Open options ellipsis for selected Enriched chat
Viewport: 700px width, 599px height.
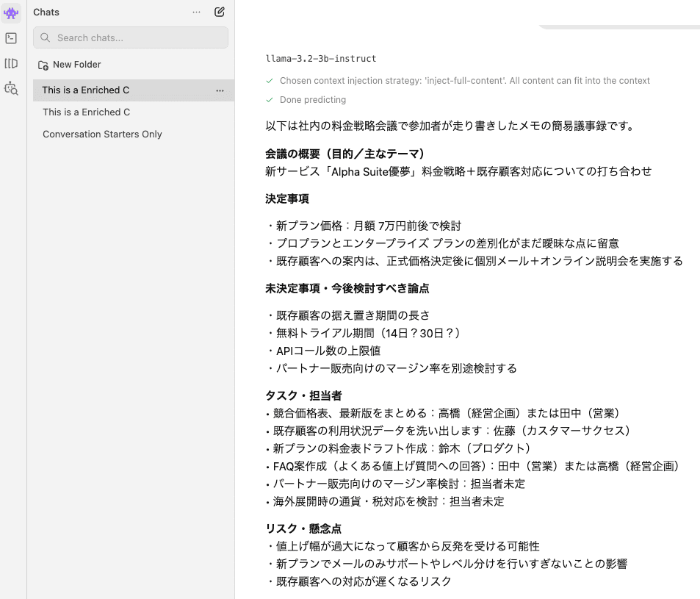tap(220, 90)
